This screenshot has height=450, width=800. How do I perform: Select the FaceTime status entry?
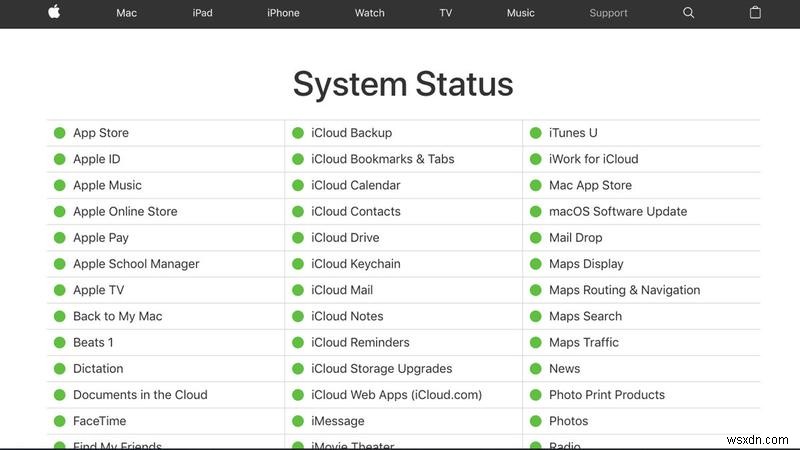[x=99, y=421]
